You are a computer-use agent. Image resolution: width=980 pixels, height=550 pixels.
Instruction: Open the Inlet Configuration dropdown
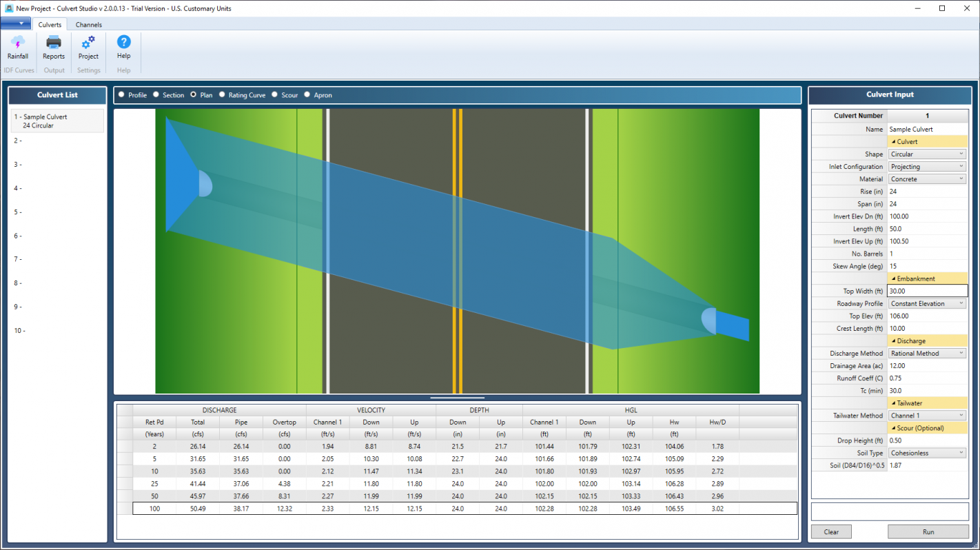click(927, 166)
